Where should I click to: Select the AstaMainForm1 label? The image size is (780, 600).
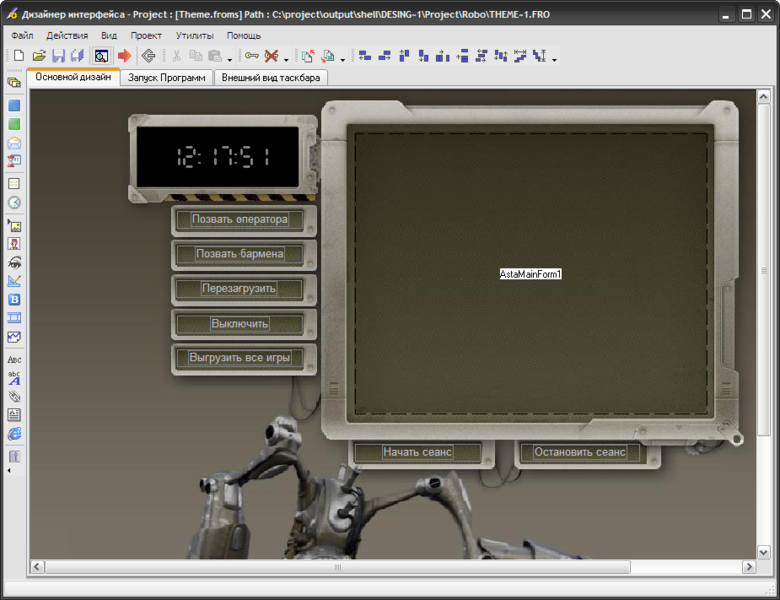tap(530, 274)
